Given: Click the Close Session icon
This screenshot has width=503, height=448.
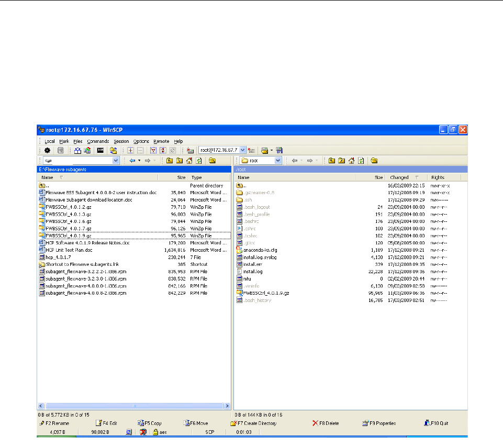Looking at the screenshot, I should point(252,150).
